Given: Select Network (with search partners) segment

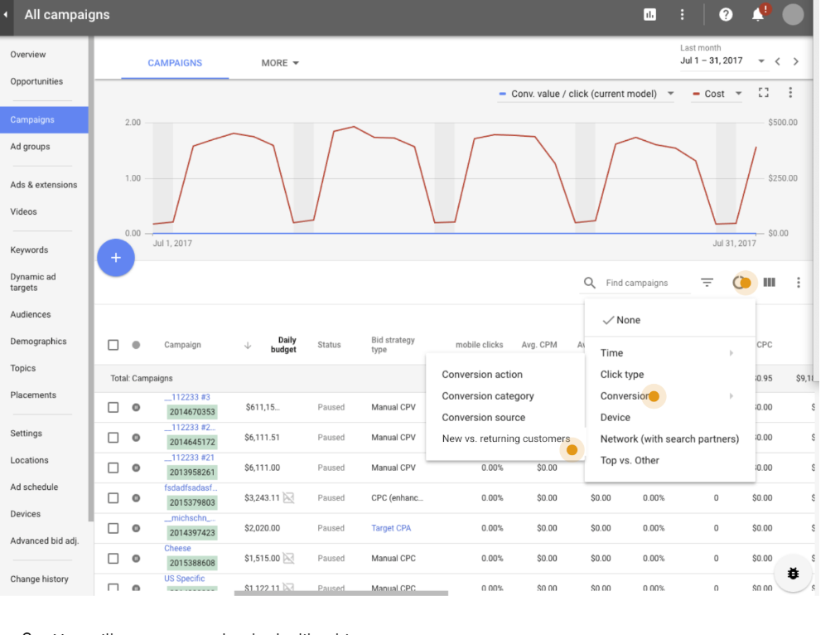Looking at the screenshot, I should [x=669, y=439].
